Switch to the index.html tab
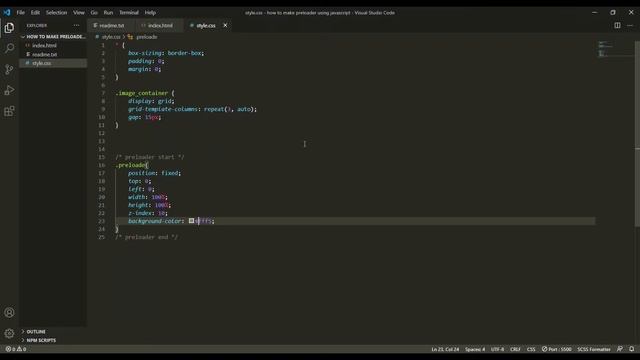The height and width of the screenshot is (360, 640). (158, 25)
